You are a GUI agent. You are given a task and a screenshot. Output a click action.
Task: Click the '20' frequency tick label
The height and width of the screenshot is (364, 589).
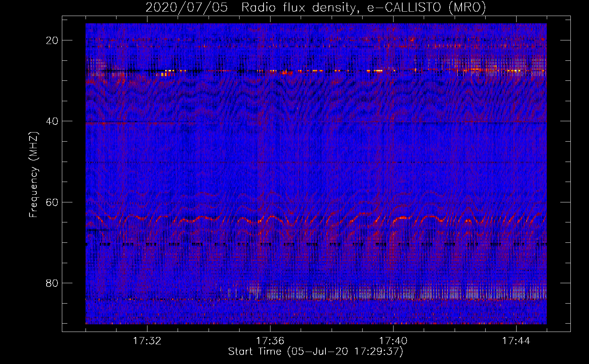click(52, 40)
